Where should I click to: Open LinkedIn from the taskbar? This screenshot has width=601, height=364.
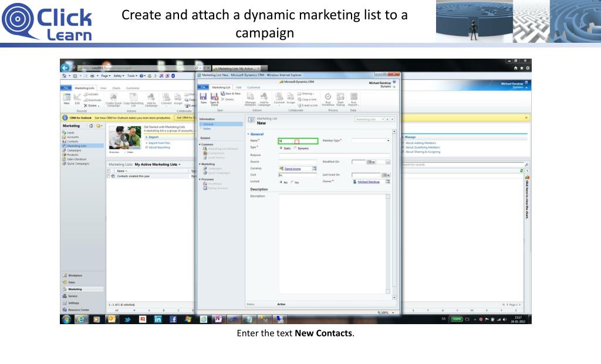[x=157, y=319]
